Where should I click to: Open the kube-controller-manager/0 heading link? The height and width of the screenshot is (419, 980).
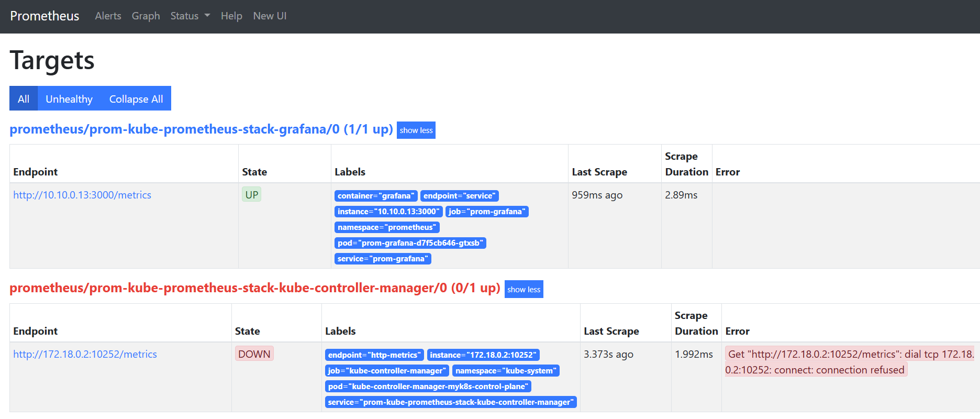255,288
